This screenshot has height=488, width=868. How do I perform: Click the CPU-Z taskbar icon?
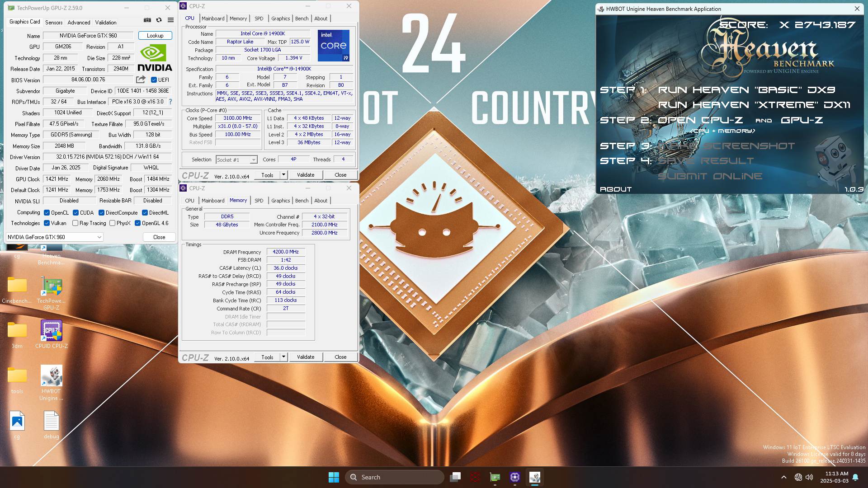[x=515, y=477]
